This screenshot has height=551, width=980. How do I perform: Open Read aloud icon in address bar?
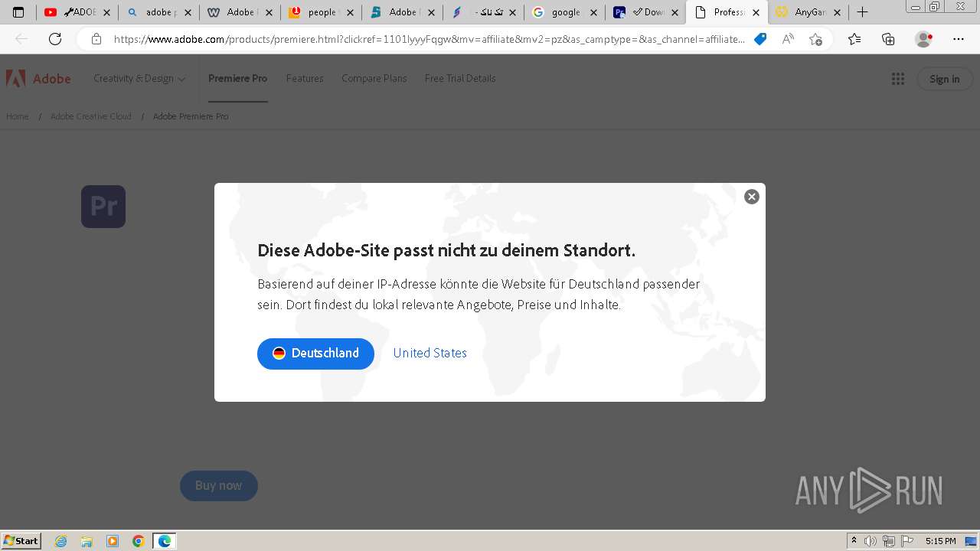[x=788, y=39]
